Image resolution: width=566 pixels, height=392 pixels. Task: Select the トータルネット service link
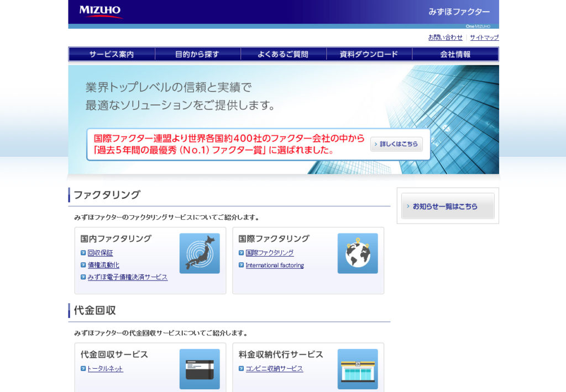[x=105, y=369]
